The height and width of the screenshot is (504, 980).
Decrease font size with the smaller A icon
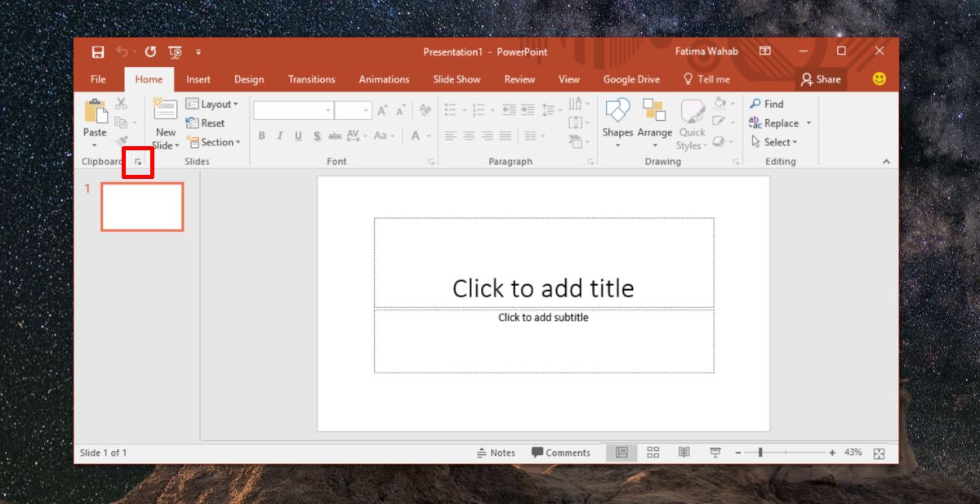click(401, 110)
